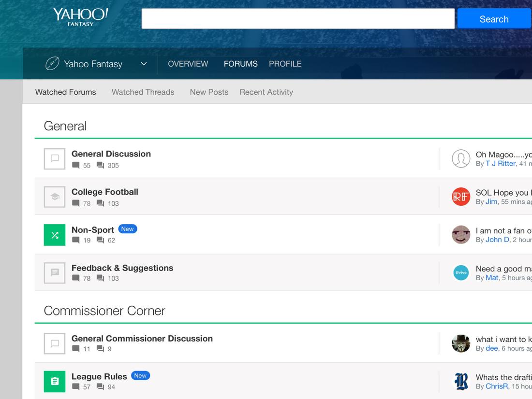Click the green Non-Sport forum icon
The height and width of the screenshot is (399, 532).
pos(54,235)
